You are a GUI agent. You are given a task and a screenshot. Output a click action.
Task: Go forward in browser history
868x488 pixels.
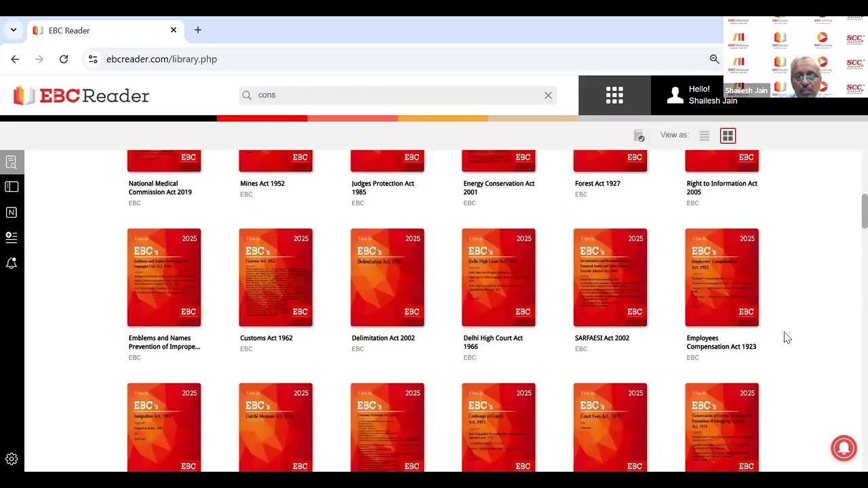(39, 59)
